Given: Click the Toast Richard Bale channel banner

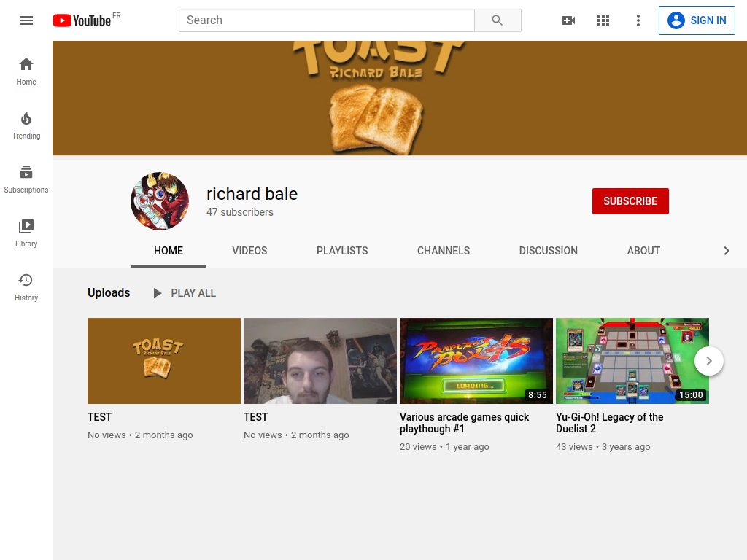Looking at the screenshot, I should [x=400, y=98].
